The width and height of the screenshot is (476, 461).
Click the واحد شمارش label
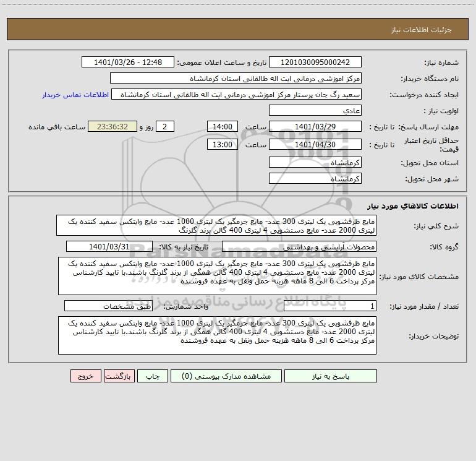point(186,306)
